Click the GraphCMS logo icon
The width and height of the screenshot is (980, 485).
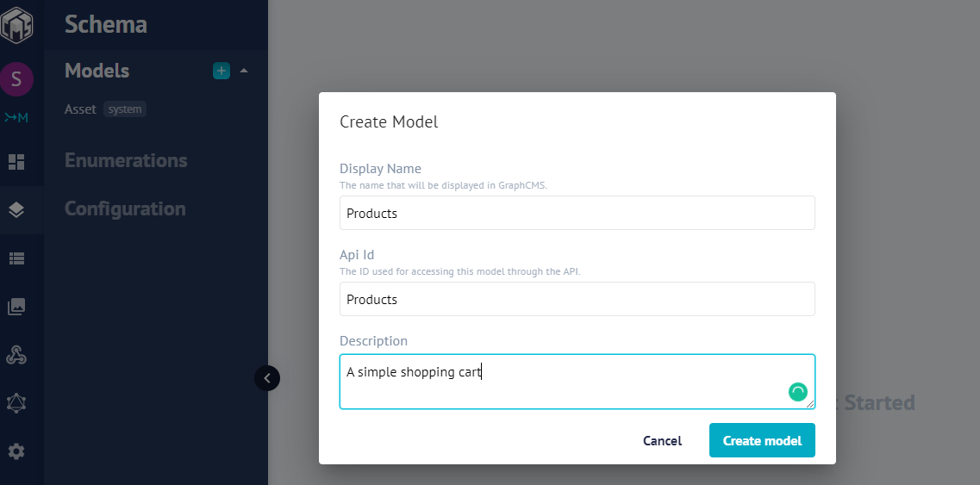[16, 24]
